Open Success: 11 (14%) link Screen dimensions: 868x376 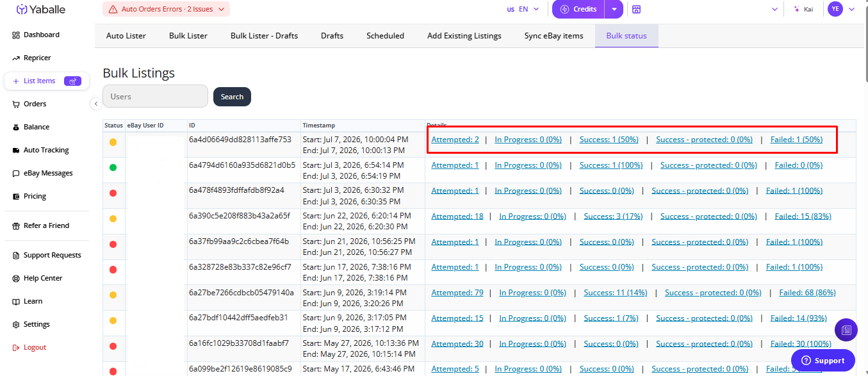(x=616, y=293)
